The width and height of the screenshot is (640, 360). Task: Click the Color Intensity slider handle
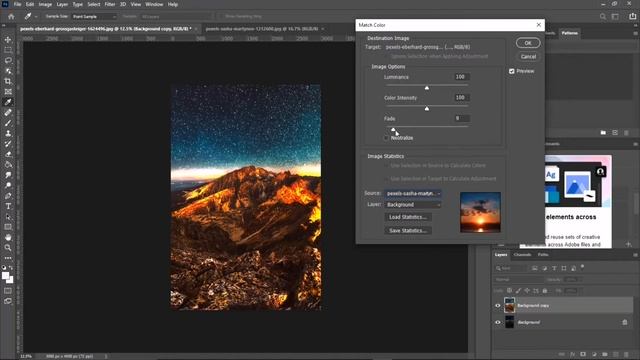(427, 109)
